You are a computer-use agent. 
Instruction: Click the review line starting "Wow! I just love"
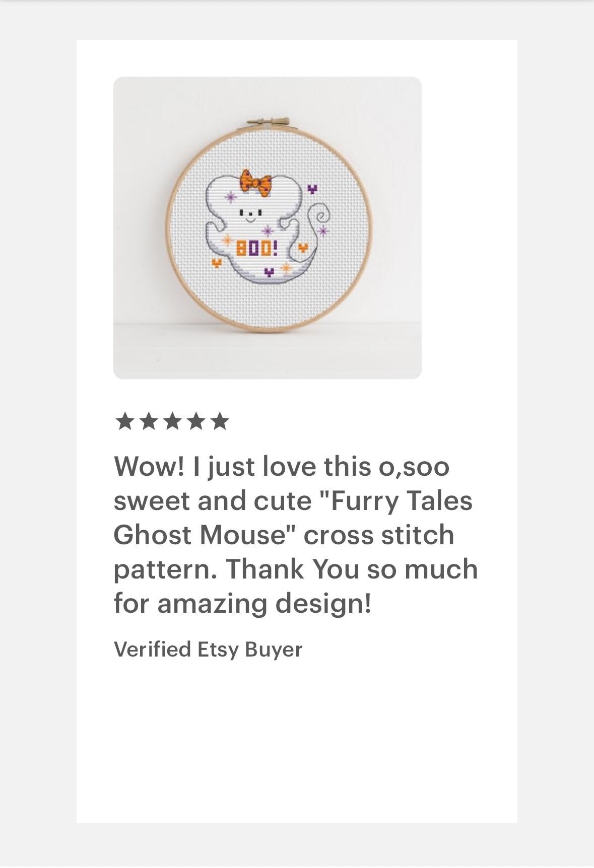click(x=282, y=466)
